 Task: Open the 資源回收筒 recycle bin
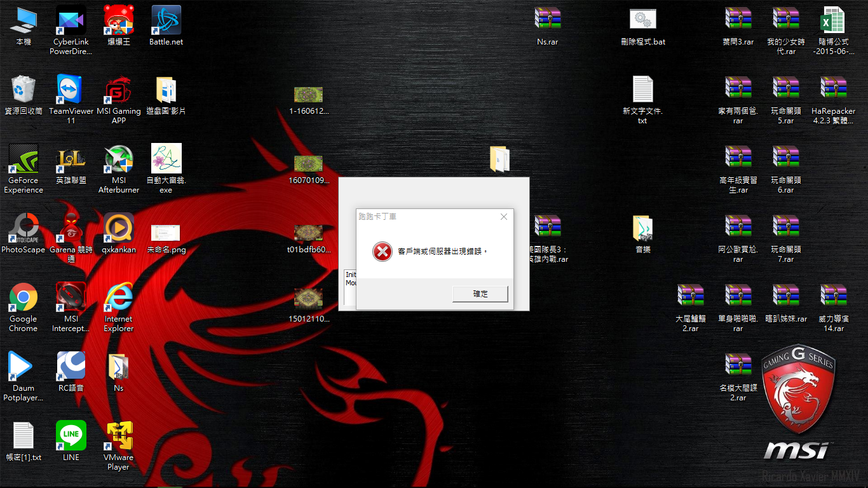[24, 95]
